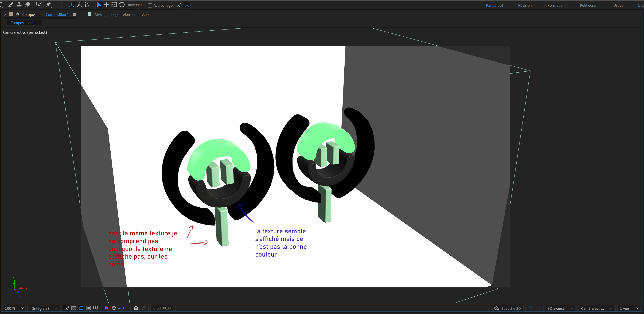This screenshot has height=314, width=644.
Task: Click the right logo 3D model
Action: 325,165
